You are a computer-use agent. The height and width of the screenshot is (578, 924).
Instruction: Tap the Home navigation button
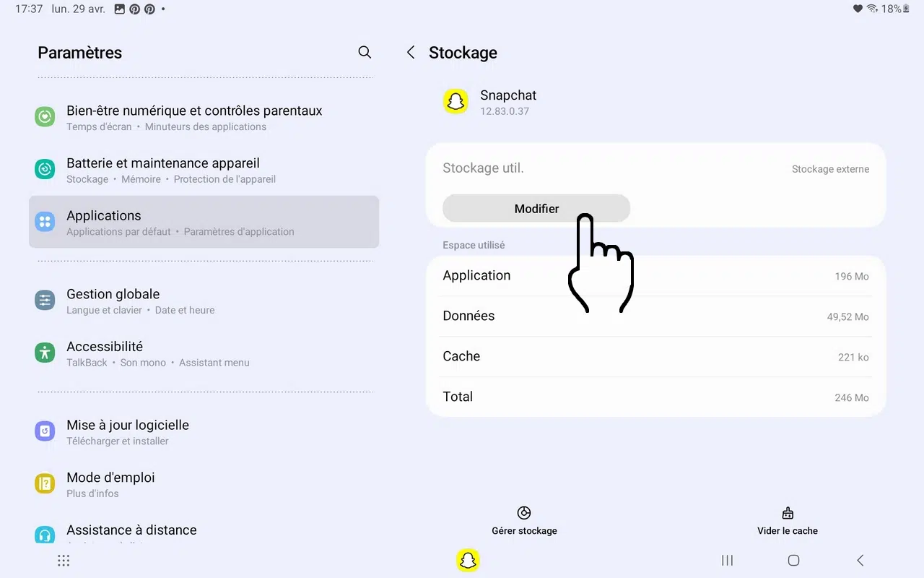click(x=793, y=561)
